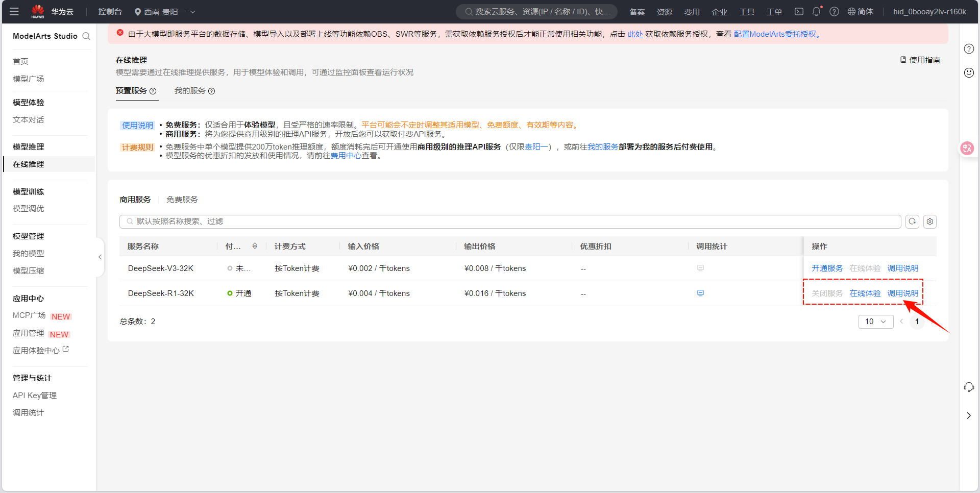Open the hamburger main menu
The height and width of the screenshot is (493, 980).
click(x=14, y=11)
